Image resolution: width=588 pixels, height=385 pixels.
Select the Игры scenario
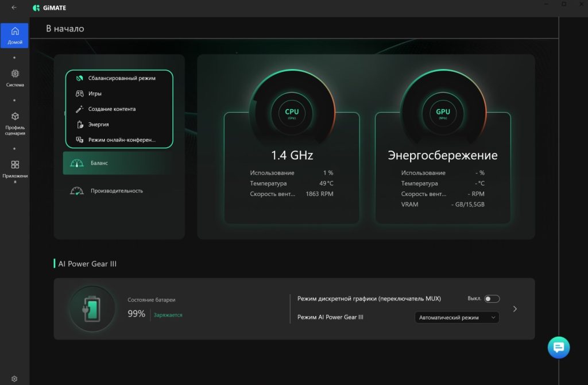click(x=119, y=94)
